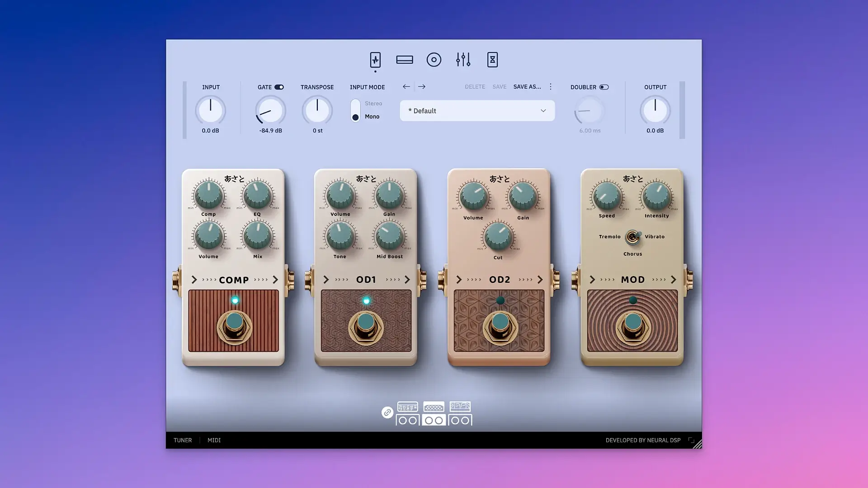Click right chevron on OD2 pedal

(x=540, y=280)
